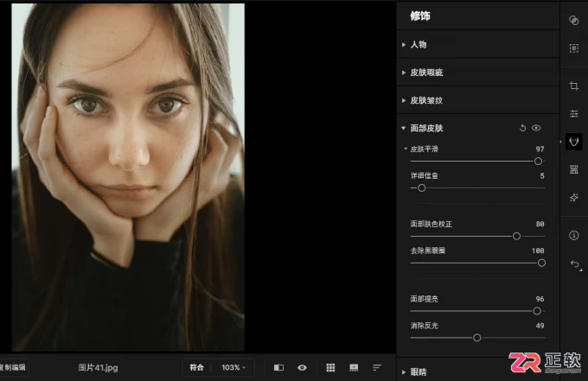Click the 复制编辑 button

[x=13, y=367]
